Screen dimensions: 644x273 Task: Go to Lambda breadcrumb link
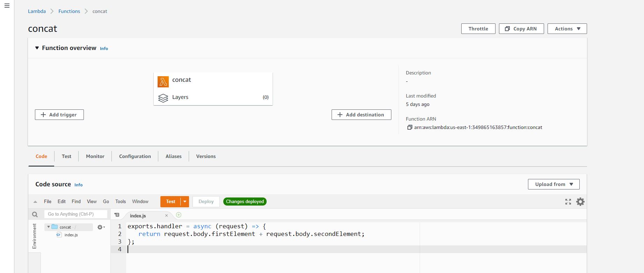point(37,11)
